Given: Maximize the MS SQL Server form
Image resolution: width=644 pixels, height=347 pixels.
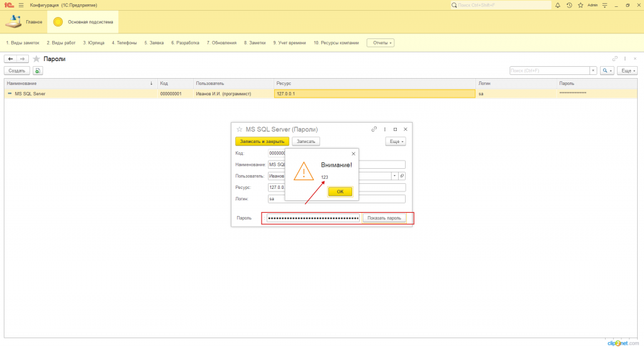Looking at the screenshot, I should (395, 129).
